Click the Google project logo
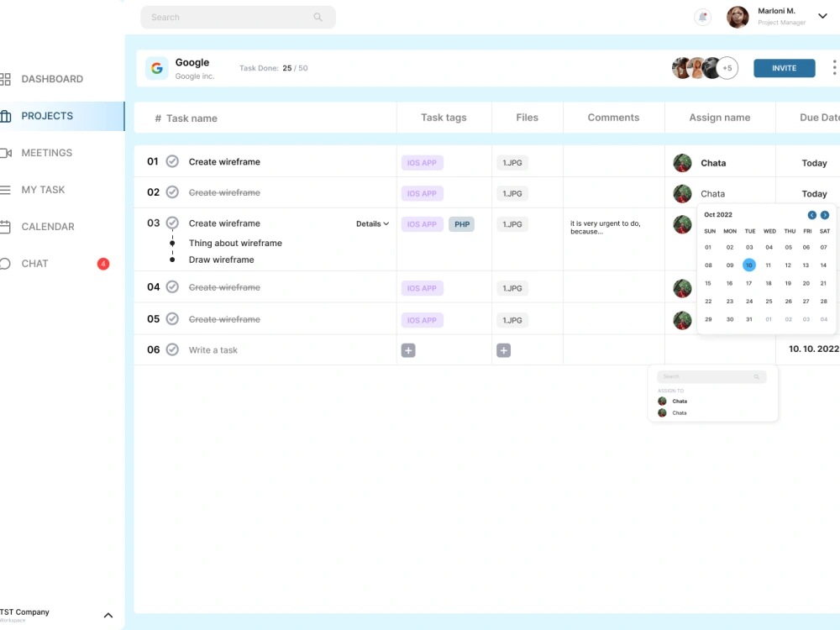Viewport: 840px width, 630px height. pos(157,68)
